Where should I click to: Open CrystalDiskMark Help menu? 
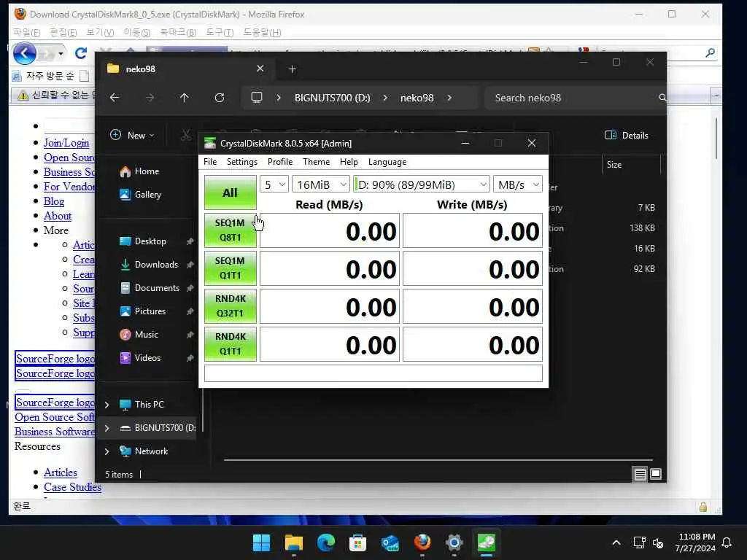click(349, 162)
